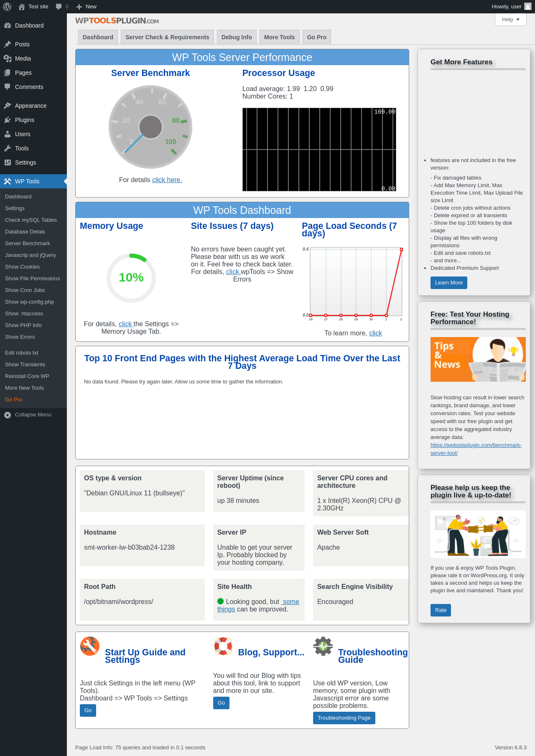The height and width of the screenshot is (756, 535).
Task: Open Show Errors submenu item
Action: (33, 337)
